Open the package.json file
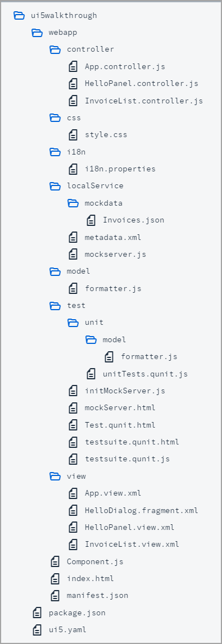The width and height of the screenshot is (222, 644). pos(78,613)
